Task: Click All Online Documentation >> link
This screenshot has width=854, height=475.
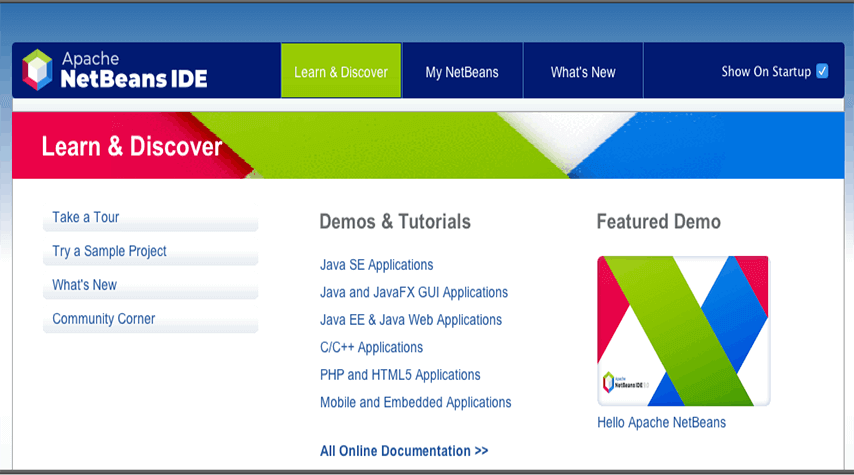Action: coord(404,451)
